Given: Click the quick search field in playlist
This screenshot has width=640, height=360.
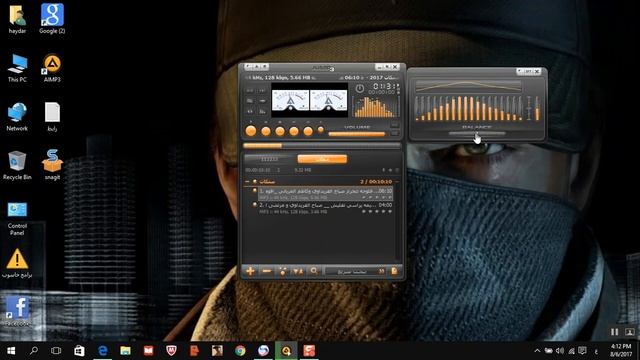Looking at the screenshot, I should [356, 271].
